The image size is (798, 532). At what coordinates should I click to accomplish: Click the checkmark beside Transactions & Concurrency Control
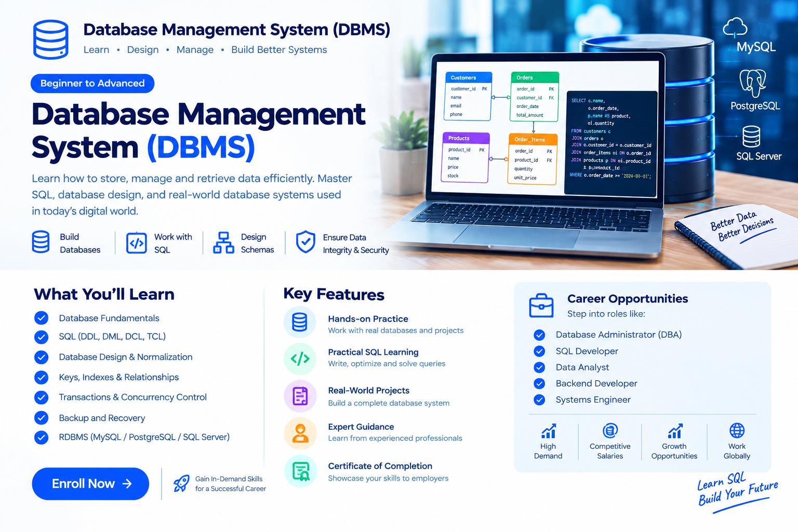tap(41, 397)
